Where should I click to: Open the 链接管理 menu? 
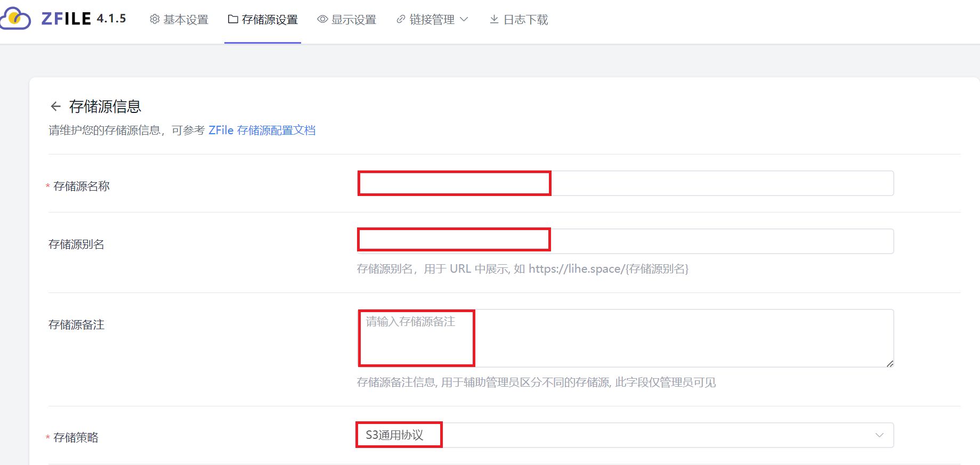coord(432,20)
